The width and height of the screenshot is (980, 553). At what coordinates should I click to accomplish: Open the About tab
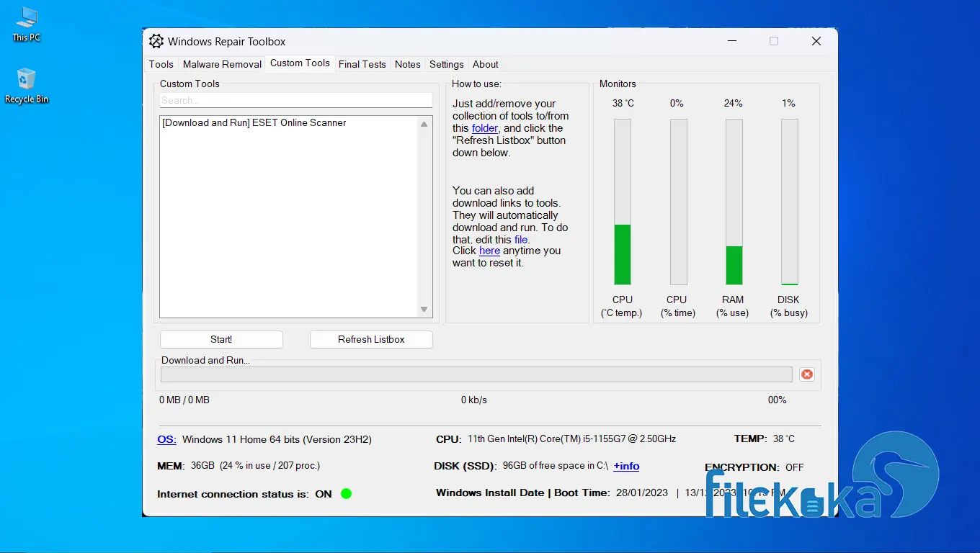(x=486, y=64)
